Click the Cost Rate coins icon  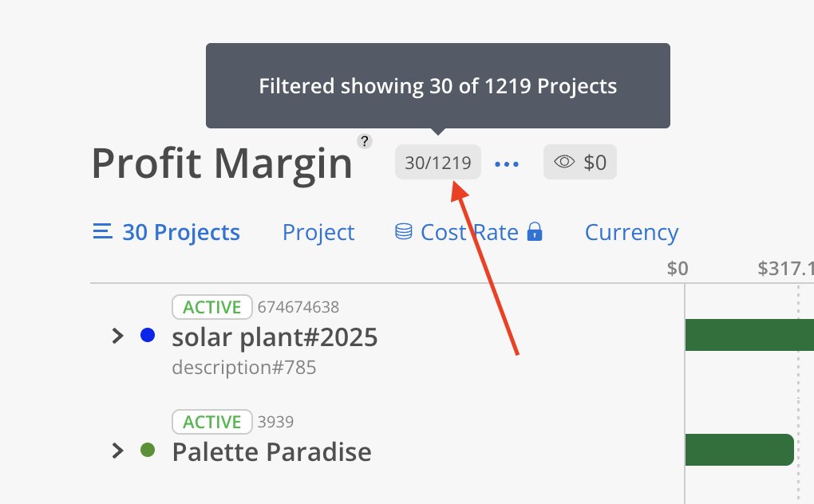click(404, 232)
